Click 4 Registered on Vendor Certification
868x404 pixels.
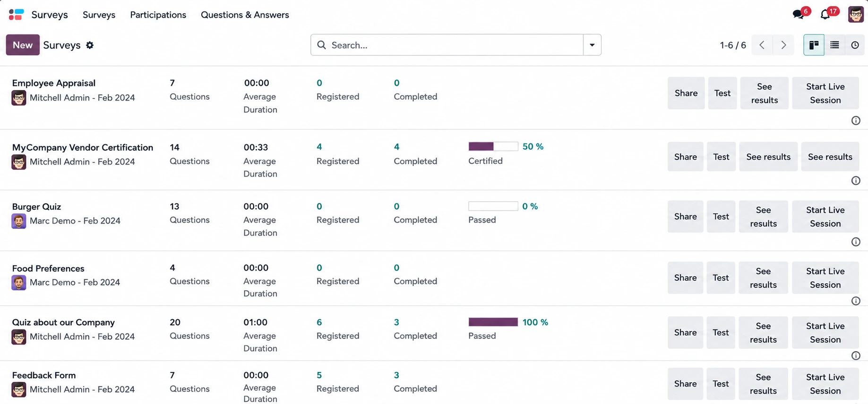tap(338, 154)
